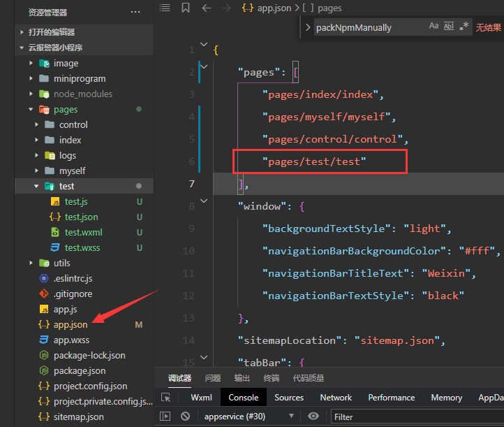Toggle whole word match in find

449,27
